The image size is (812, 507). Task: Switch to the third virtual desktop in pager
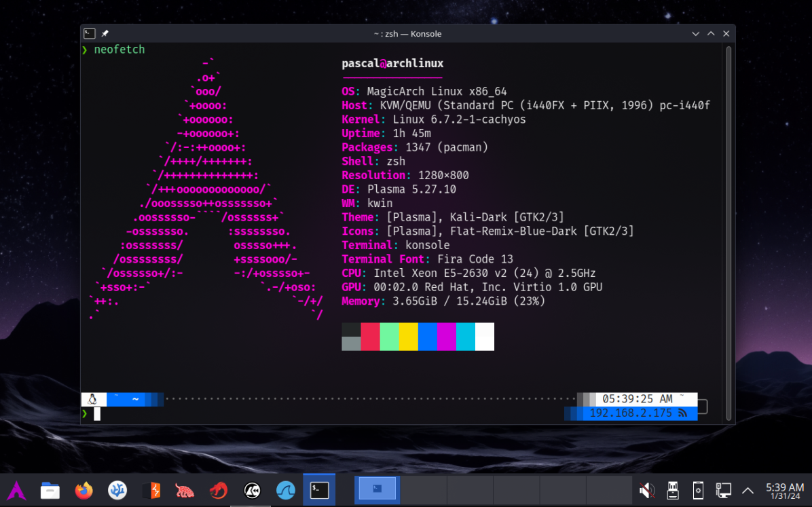[470, 490]
